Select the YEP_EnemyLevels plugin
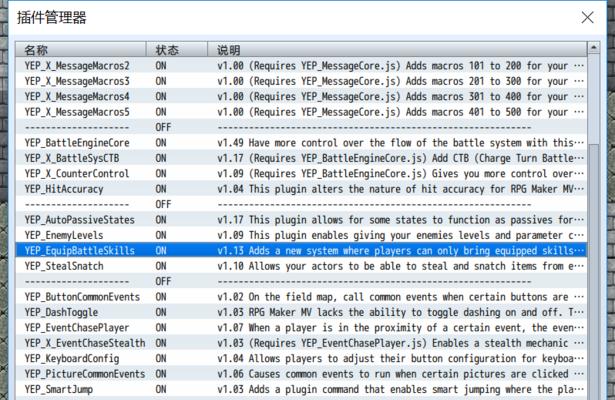The width and height of the screenshot is (615, 400). pos(301,235)
